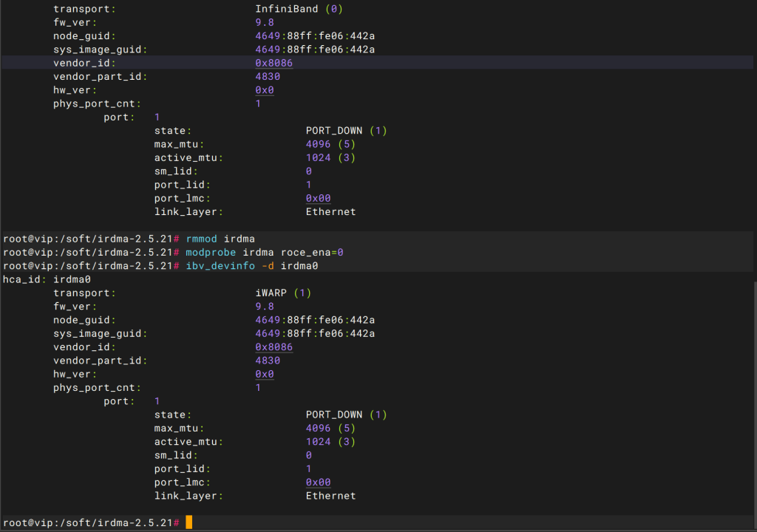Viewport: 757px width, 532px height.
Task: Click underlined 0x00 port_lmc in iWARP output
Action: pos(318,482)
